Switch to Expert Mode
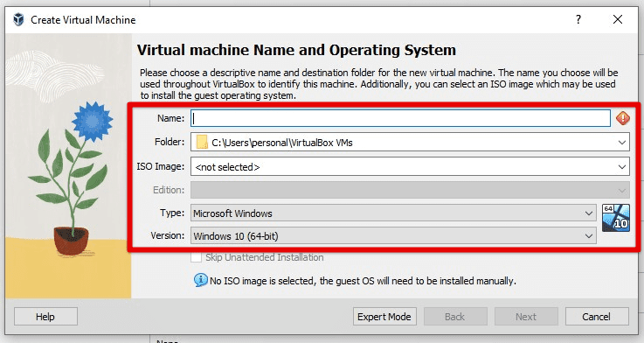 (x=384, y=317)
